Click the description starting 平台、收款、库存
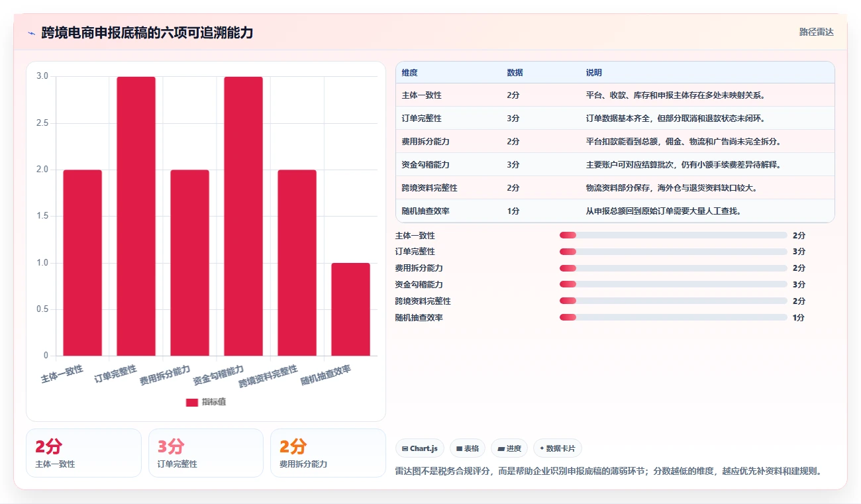 tap(676, 95)
